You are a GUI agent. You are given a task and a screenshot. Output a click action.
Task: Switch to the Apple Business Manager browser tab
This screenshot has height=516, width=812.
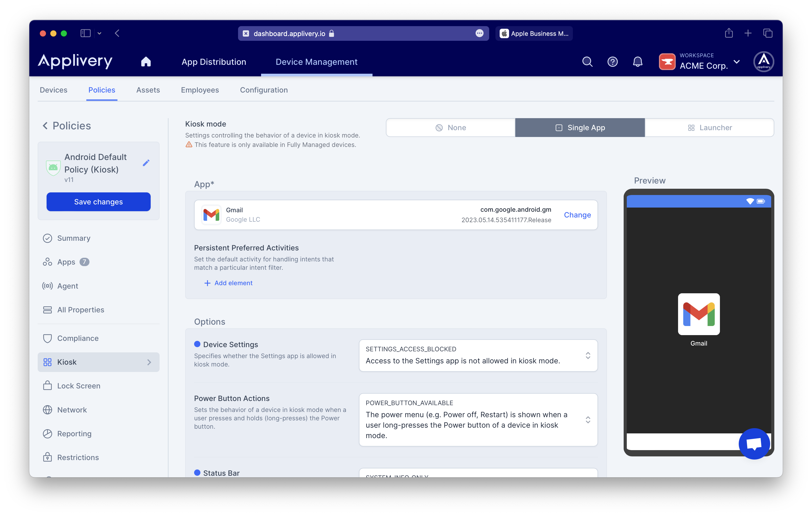534,33
